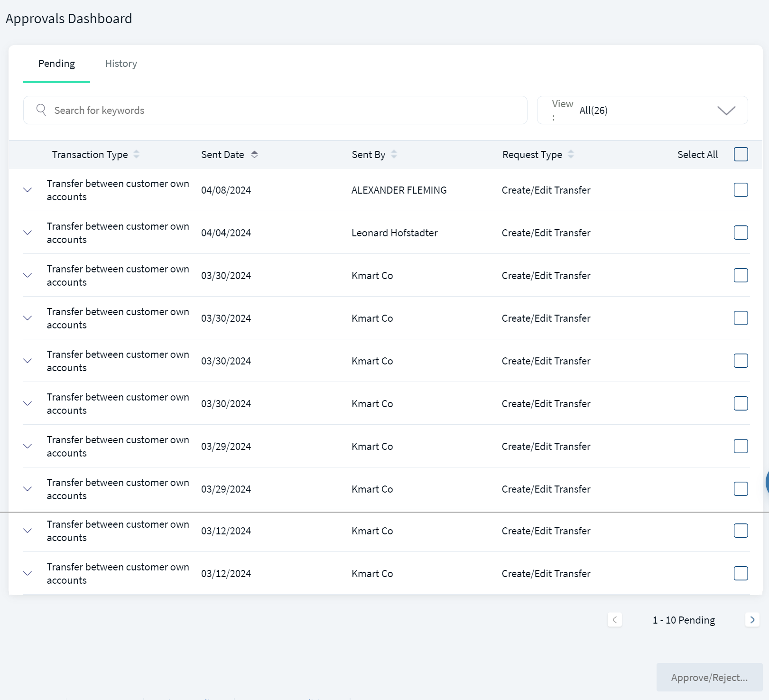Tick checkbox for second 03/29/2024 row
Viewport: 769px width, 700px height.
pos(741,489)
